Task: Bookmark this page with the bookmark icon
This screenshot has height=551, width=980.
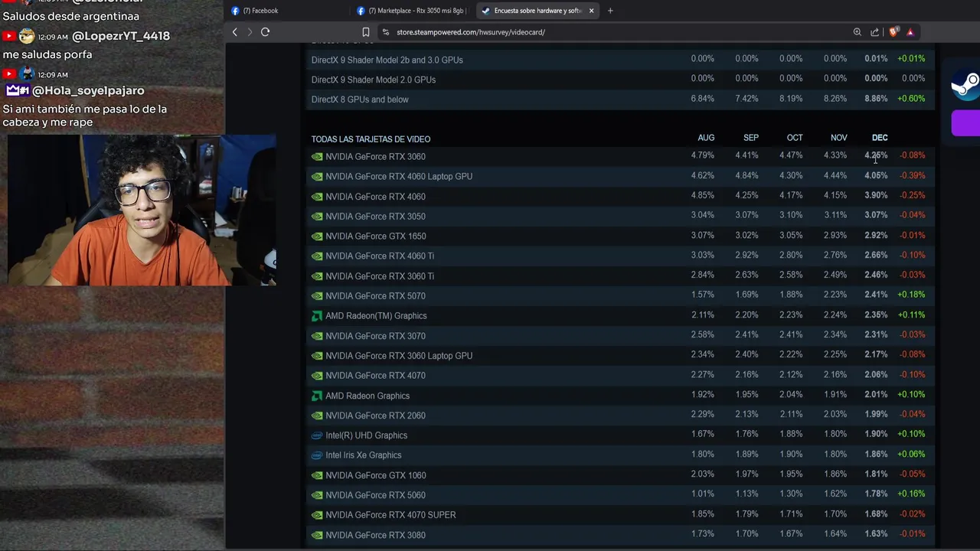Action: pyautogui.click(x=366, y=32)
